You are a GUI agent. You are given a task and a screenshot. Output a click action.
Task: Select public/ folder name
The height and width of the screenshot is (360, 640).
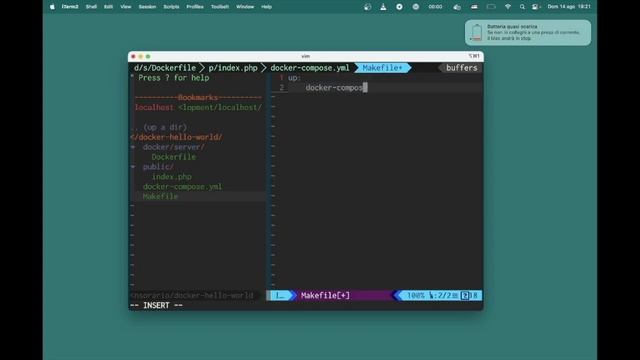click(x=158, y=167)
